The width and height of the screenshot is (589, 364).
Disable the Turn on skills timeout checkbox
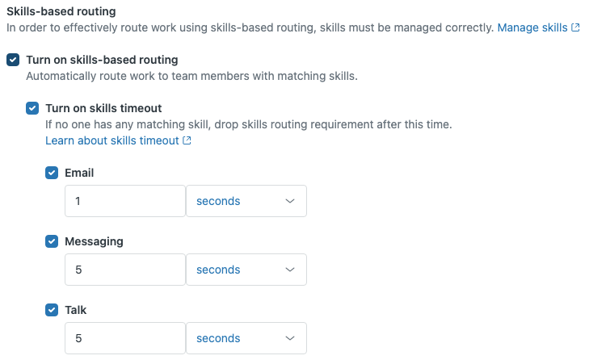point(32,108)
